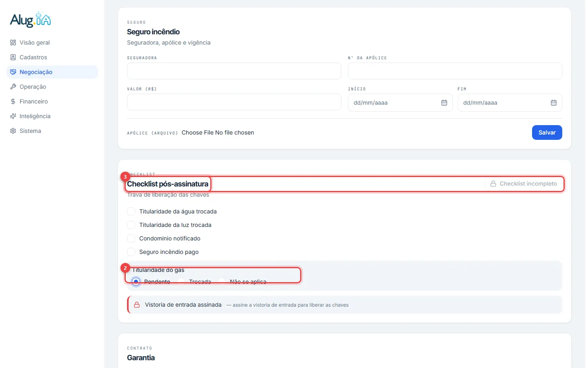588x368 pixels.
Task: Click lock icon beside Checklist incompleto
Action: click(493, 184)
